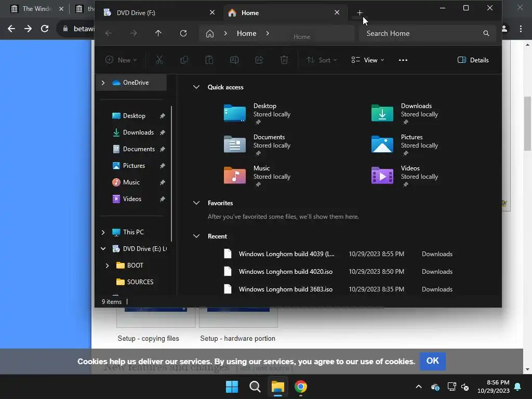Click the home icon in address bar
Viewport: 532px width, 399px height.
[210, 33]
